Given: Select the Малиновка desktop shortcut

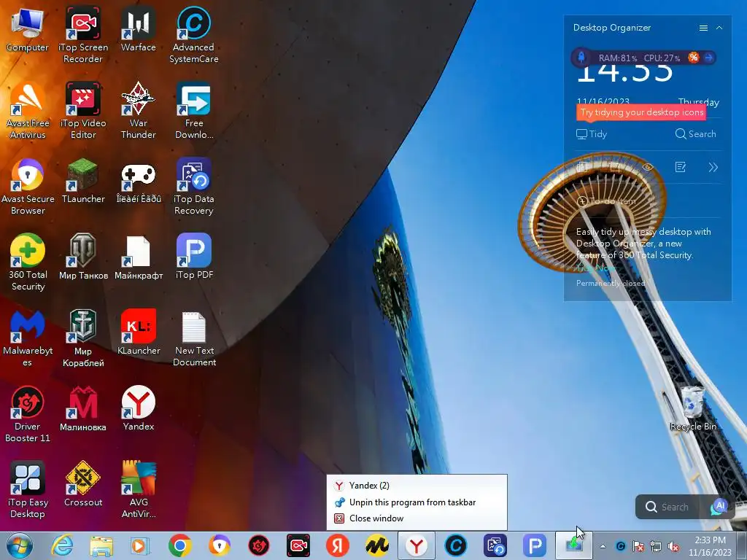Looking at the screenshot, I should pos(83,408).
